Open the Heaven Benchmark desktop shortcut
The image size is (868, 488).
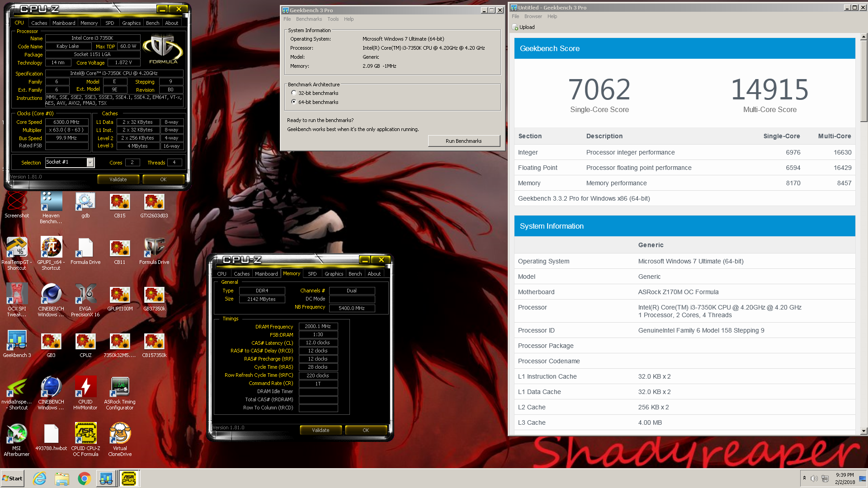(x=51, y=208)
